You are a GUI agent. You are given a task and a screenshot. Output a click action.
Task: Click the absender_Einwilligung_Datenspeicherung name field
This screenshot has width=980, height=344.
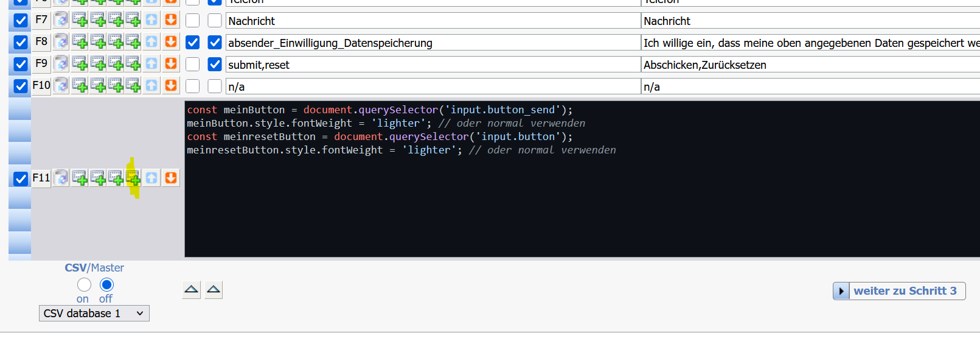pyautogui.click(x=433, y=43)
